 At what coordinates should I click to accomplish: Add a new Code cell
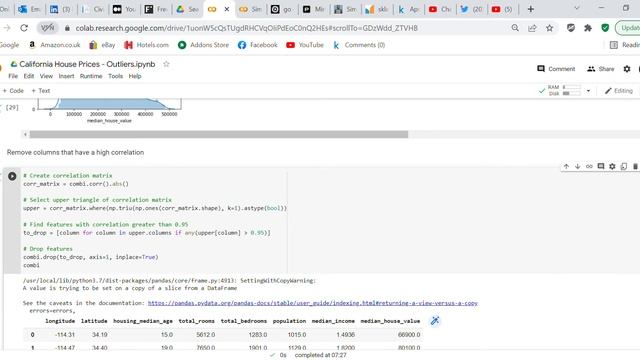point(13,91)
